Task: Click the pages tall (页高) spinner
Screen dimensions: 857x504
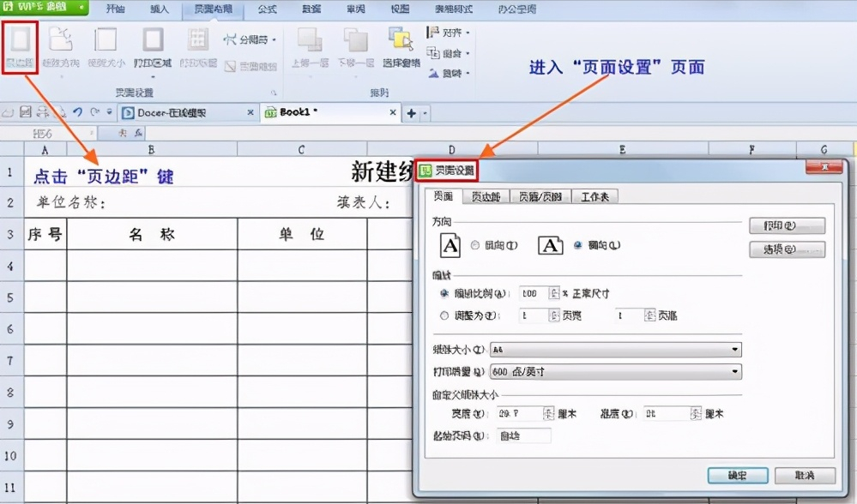Action: [650, 315]
